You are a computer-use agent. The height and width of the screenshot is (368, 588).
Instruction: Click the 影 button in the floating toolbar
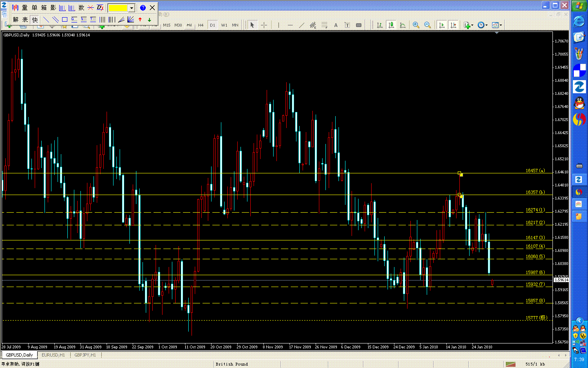(53, 8)
